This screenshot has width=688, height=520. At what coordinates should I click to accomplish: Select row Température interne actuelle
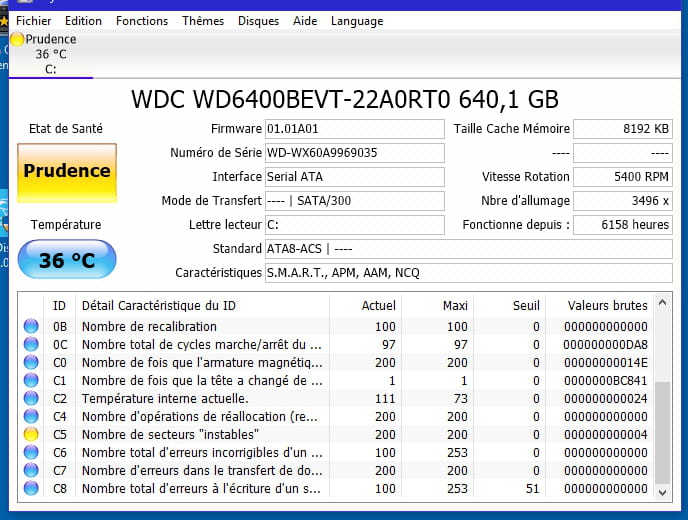[x=336, y=398]
